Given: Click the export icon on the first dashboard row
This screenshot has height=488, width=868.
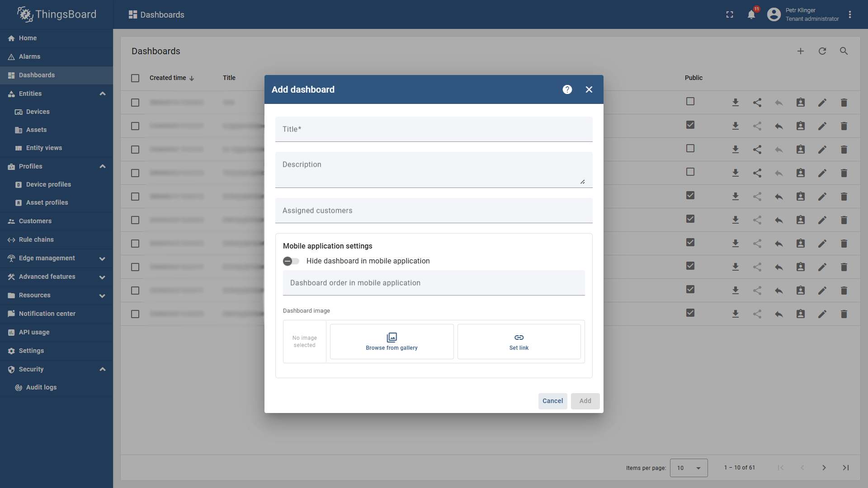Looking at the screenshot, I should (736, 103).
